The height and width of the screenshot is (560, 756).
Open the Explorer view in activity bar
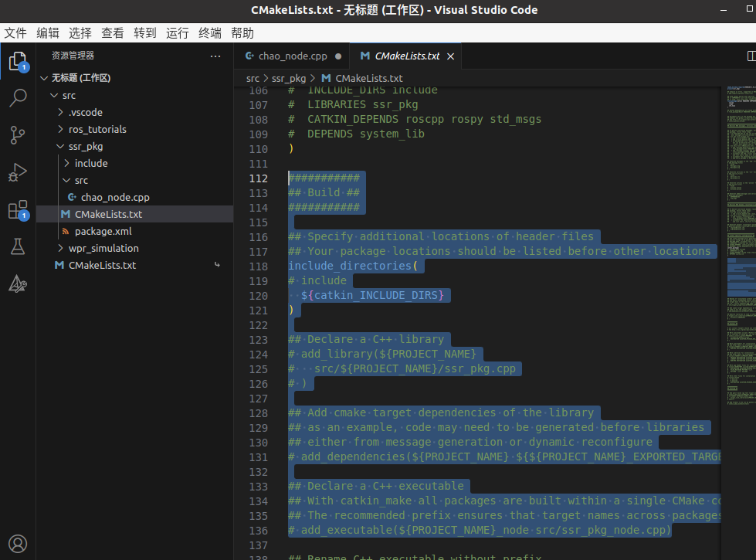click(x=18, y=61)
